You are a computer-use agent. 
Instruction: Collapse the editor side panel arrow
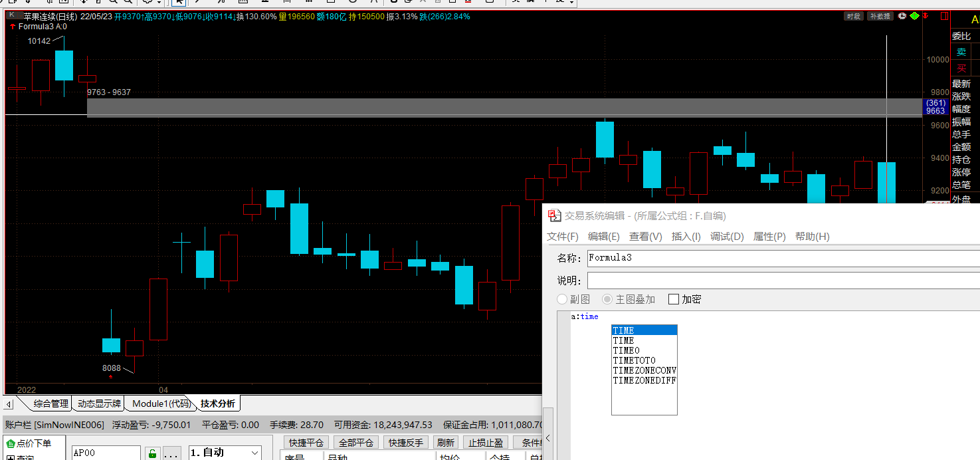(x=547, y=438)
